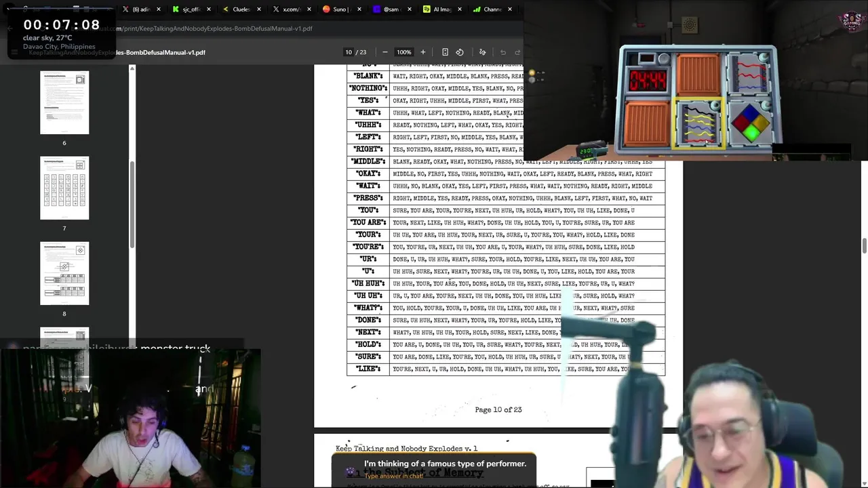Open page 7 thumbnail in sidebar
Image resolution: width=868 pixels, height=488 pixels.
coord(64,188)
